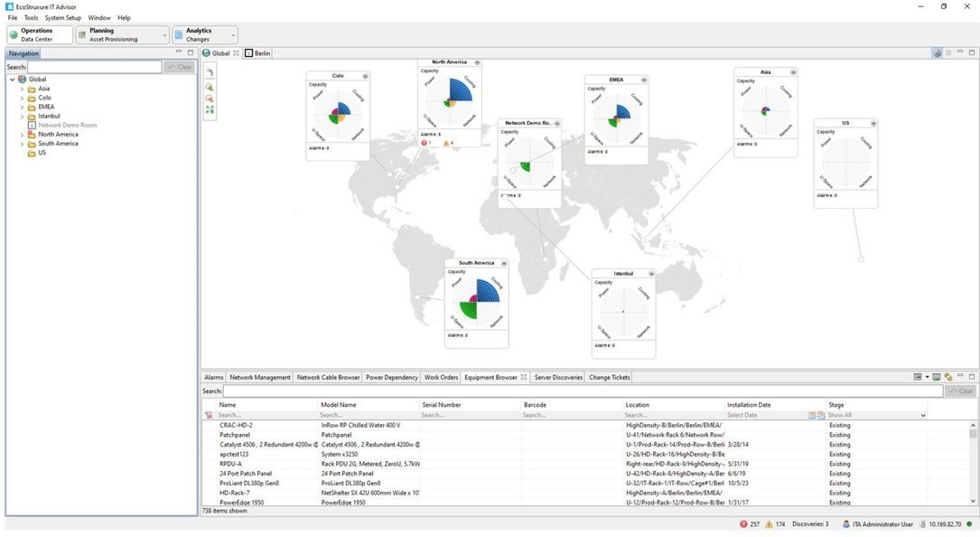Click the red clear-filter funnel icon
The image size is (980, 537).
point(208,414)
